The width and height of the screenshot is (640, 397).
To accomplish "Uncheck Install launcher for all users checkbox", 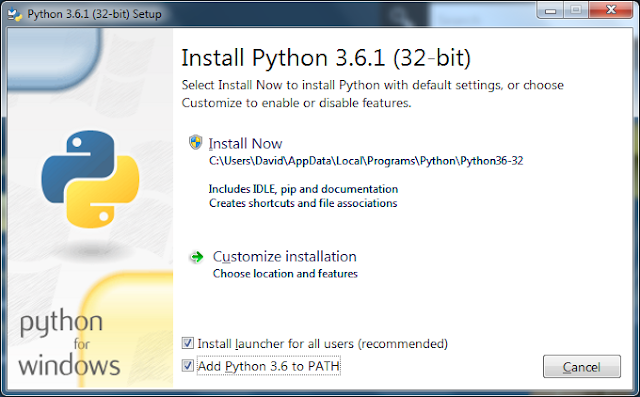I will [x=188, y=343].
